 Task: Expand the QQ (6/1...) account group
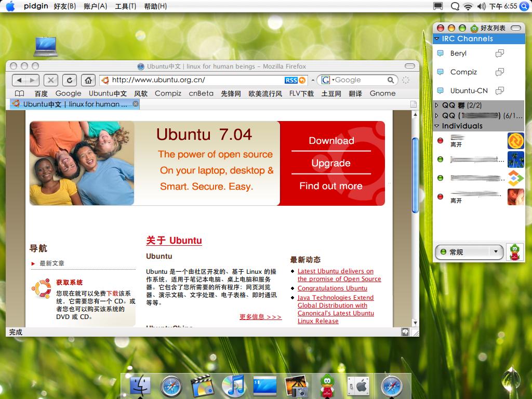[437, 115]
